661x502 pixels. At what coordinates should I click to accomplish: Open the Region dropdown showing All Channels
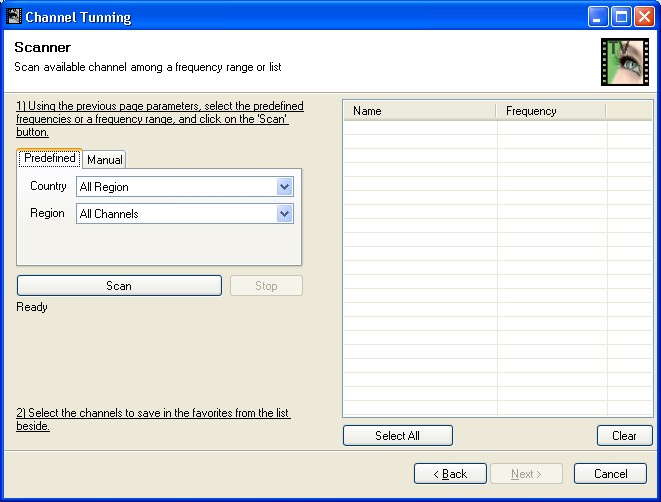coord(284,214)
